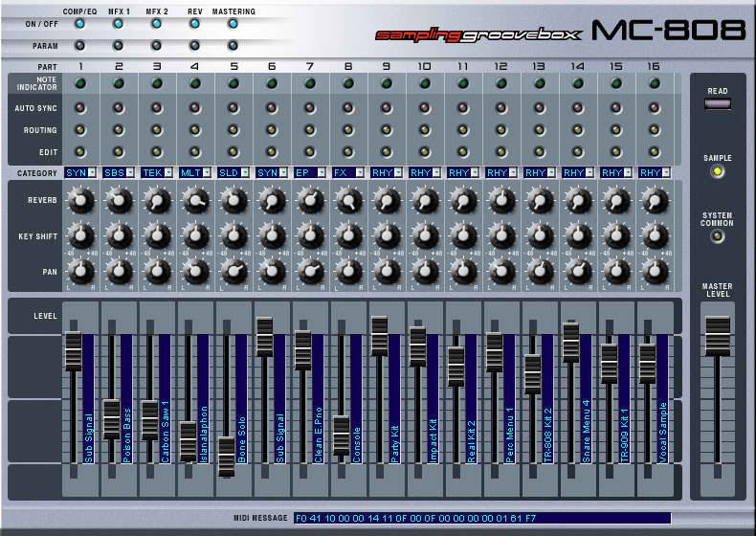Open ROUTING for part 12
Image resolution: width=756 pixels, height=536 pixels.
(501, 130)
